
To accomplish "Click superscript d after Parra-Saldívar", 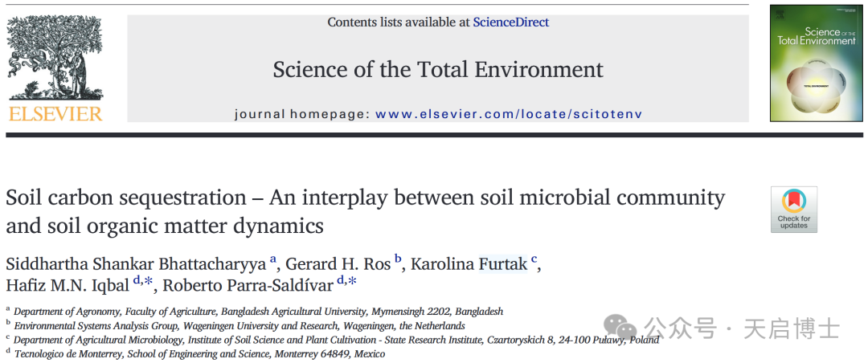I will coord(341,280).
